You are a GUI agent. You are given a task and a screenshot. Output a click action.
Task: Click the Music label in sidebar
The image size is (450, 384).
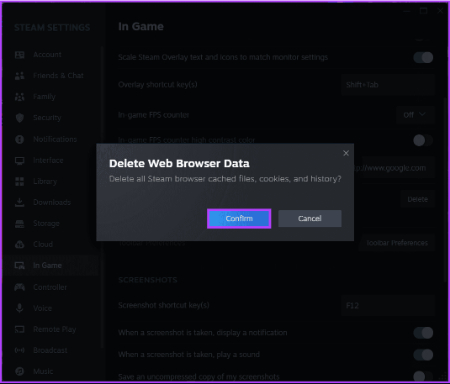coord(43,371)
